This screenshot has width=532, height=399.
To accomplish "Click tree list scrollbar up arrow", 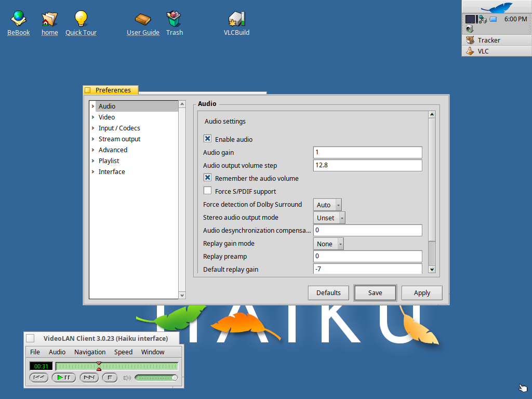I will (182, 104).
